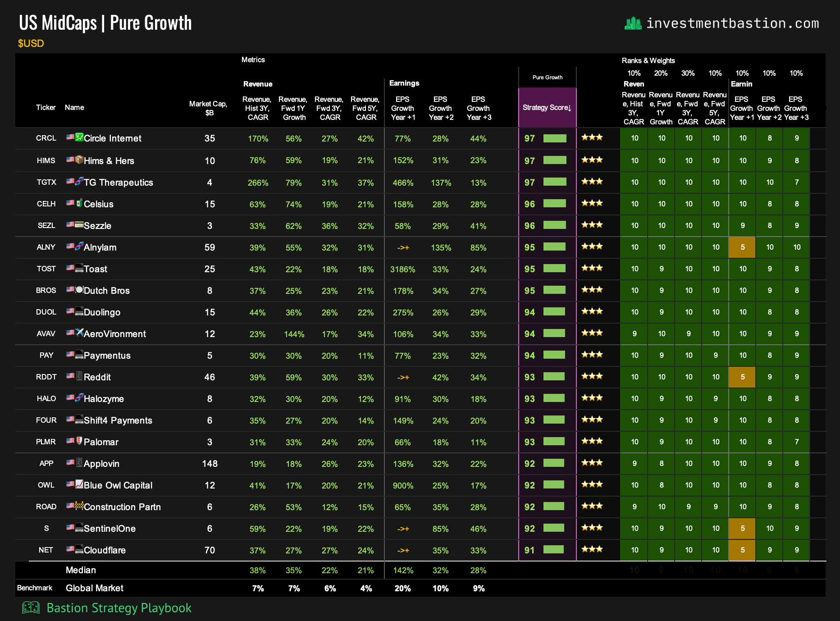Click Applovin's market cap value 148

click(x=210, y=464)
